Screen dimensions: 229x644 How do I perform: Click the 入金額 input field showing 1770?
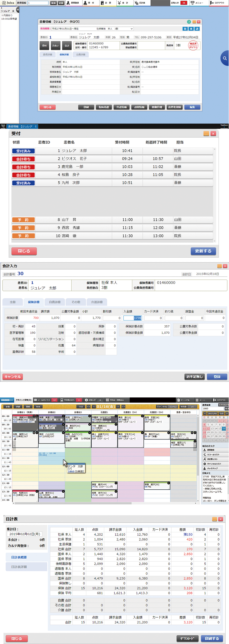tap(132, 318)
